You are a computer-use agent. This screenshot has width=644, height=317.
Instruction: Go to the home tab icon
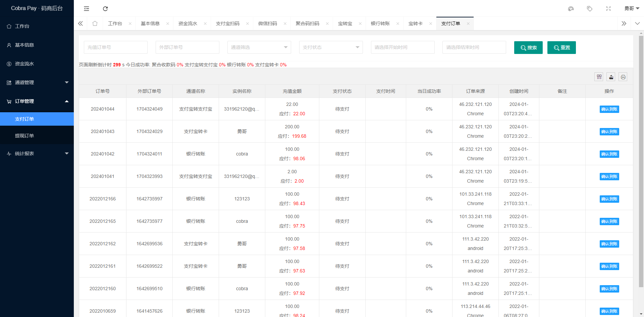point(95,23)
